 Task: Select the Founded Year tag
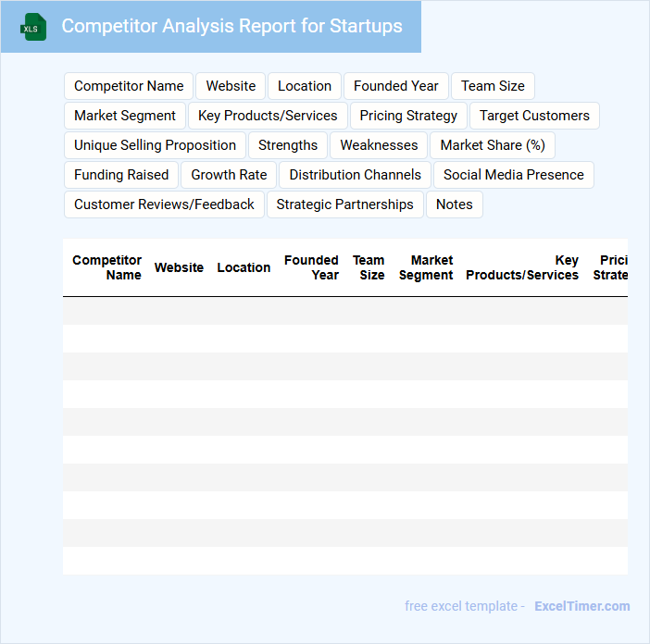coord(396,86)
